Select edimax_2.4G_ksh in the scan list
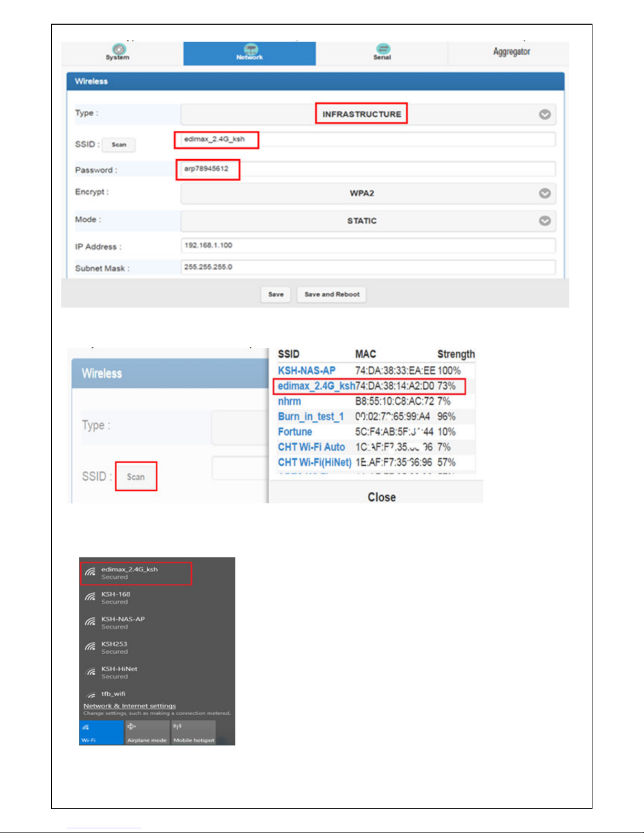This screenshot has height=833, width=644. click(316, 386)
